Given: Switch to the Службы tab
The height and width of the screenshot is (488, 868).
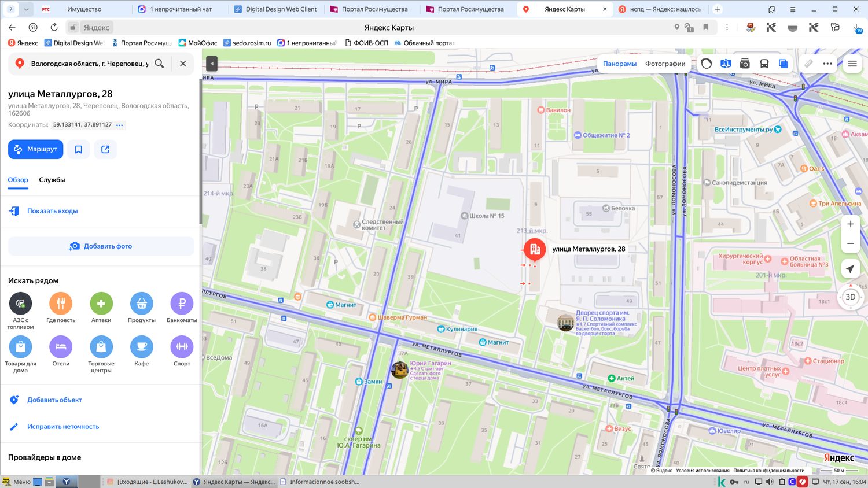Looking at the screenshot, I should pos(52,180).
